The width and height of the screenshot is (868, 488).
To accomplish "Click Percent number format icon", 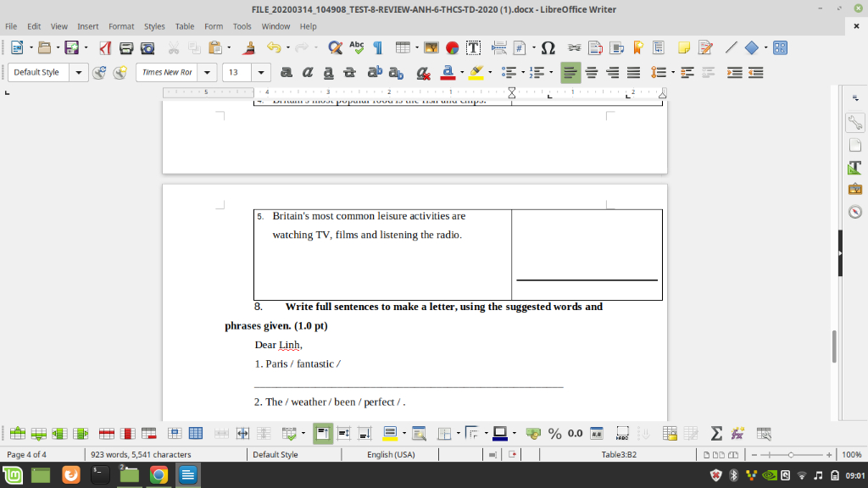I will point(554,434).
